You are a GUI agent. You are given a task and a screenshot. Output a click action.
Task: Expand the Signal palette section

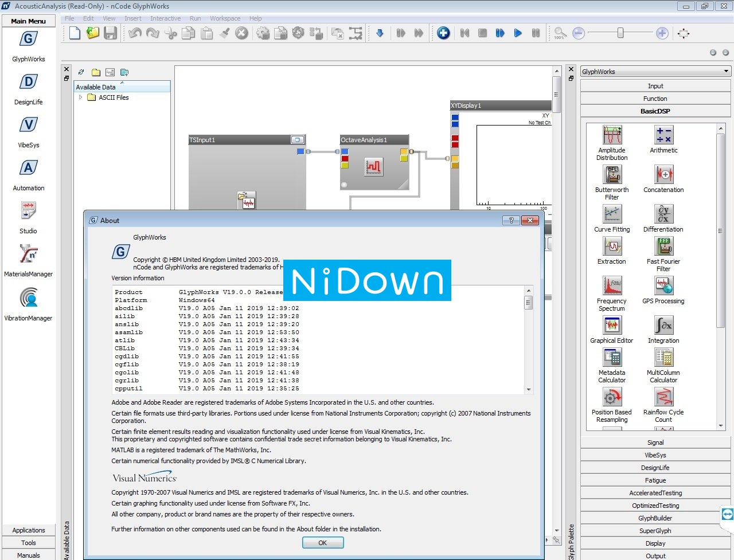[x=655, y=442]
